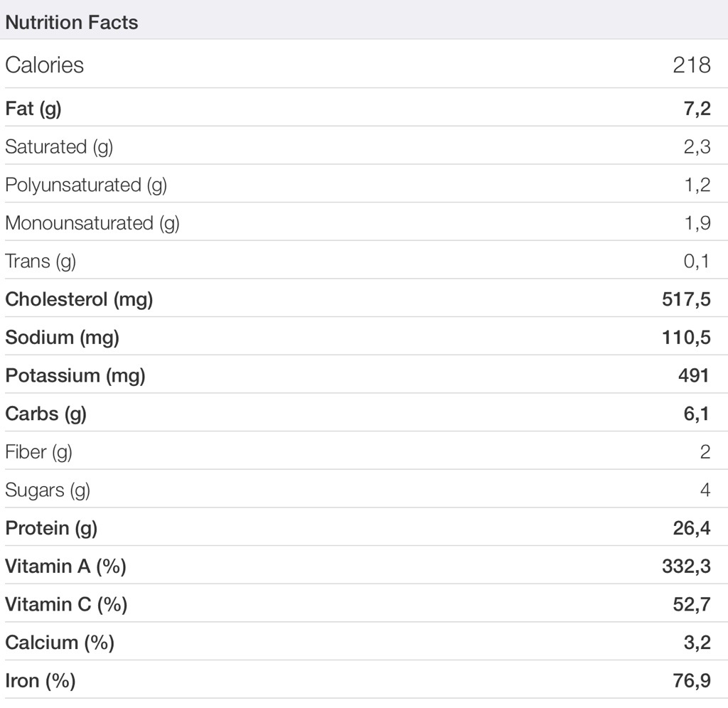Tap the Iron (%) row

click(x=41, y=681)
